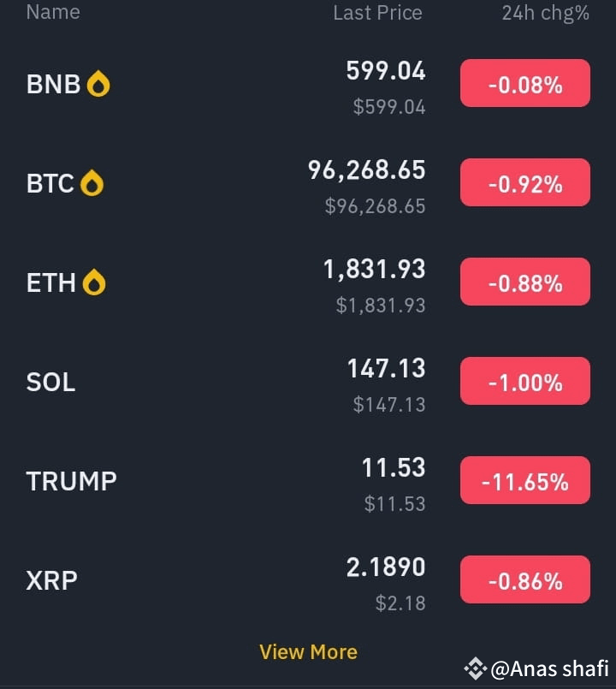Toggle the BNB -0.08% change badge

(525, 83)
